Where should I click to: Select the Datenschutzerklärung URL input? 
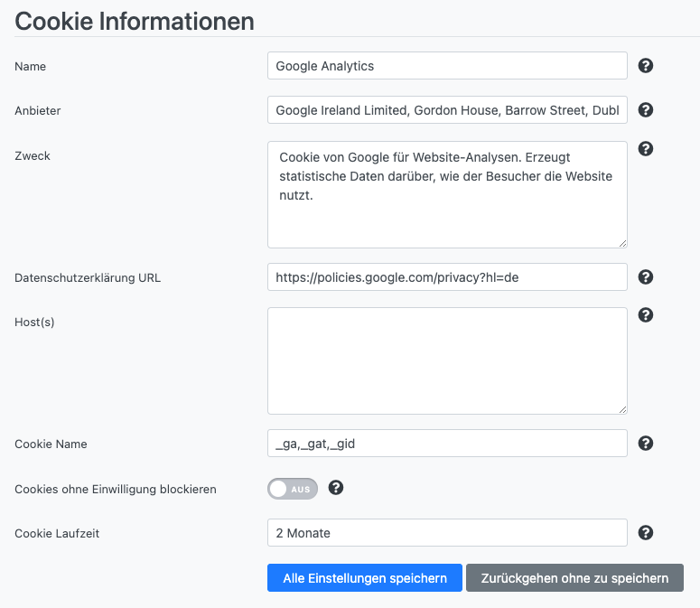click(x=447, y=276)
